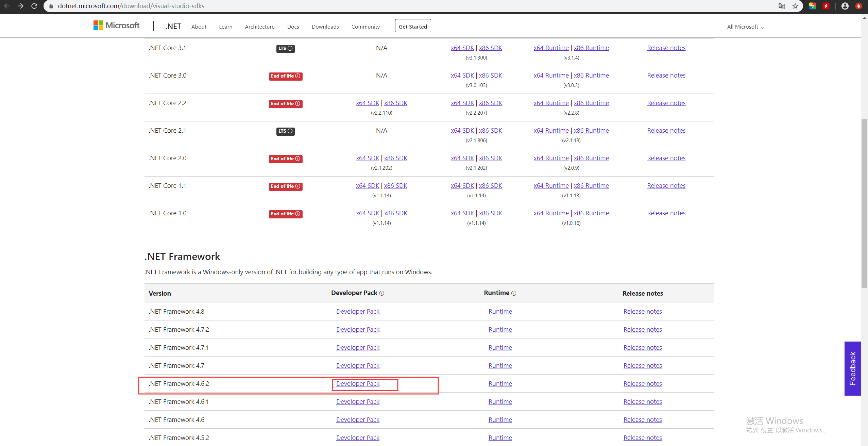Click the End of life badge for .NET Core 2.0

[286, 159]
